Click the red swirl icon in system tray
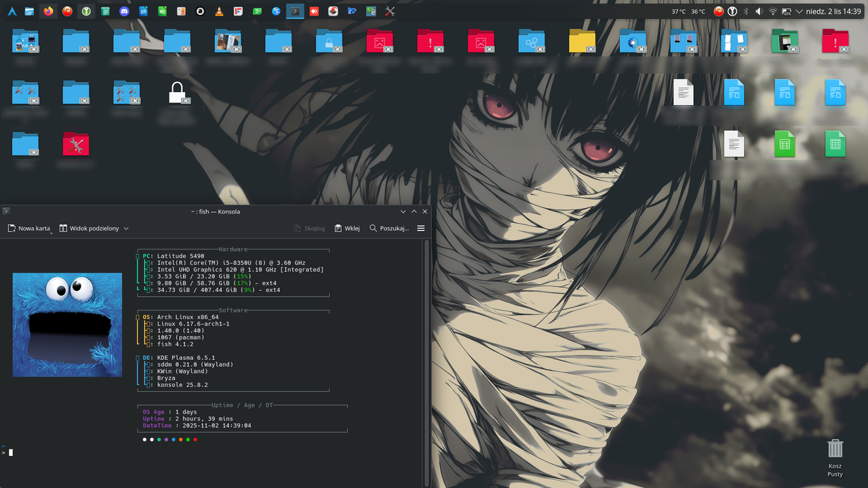The height and width of the screenshot is (488, 868). [719, 12]
